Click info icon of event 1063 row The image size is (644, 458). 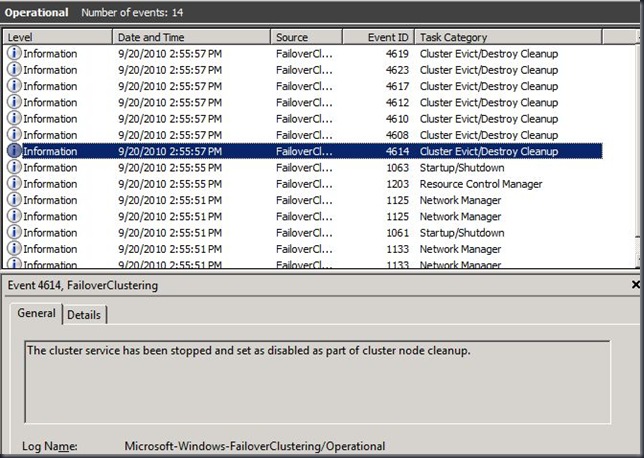pos(14,167)
